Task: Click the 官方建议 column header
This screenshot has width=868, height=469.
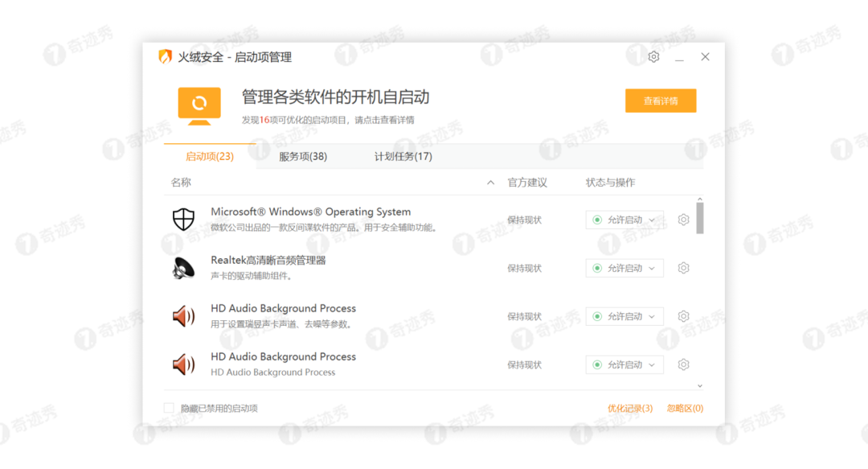Action: point(527,183)
